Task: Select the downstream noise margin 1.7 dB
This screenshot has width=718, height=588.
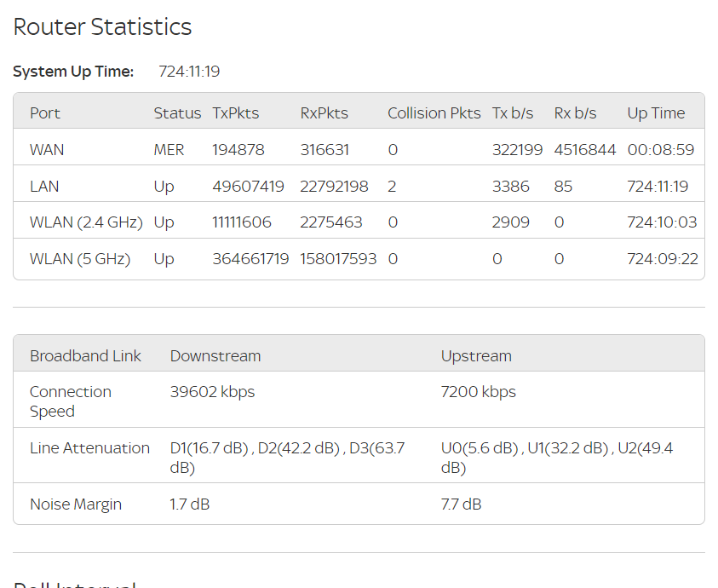Action: point(189,504)
